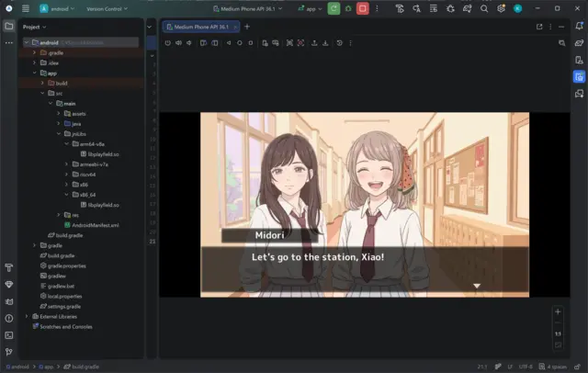Expand the riscv64 folder
588x373 pixels.
click(66, 175)
